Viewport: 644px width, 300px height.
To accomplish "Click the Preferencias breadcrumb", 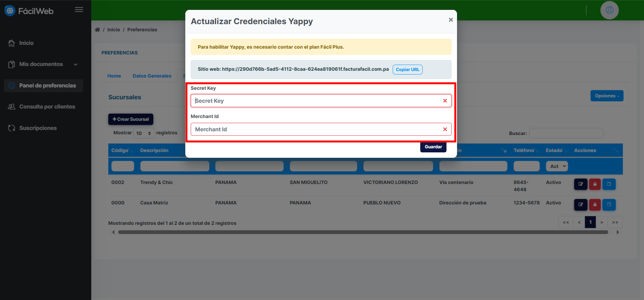I will coord(142,30).
